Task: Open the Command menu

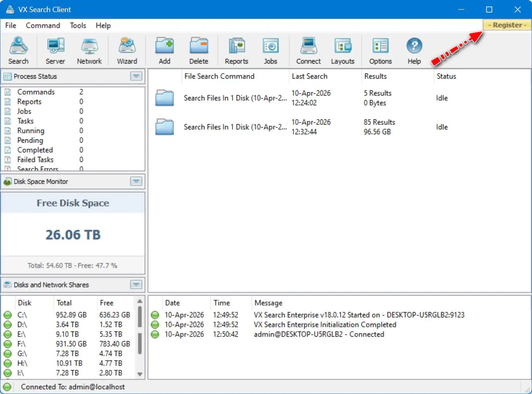Action: (43, 25)
